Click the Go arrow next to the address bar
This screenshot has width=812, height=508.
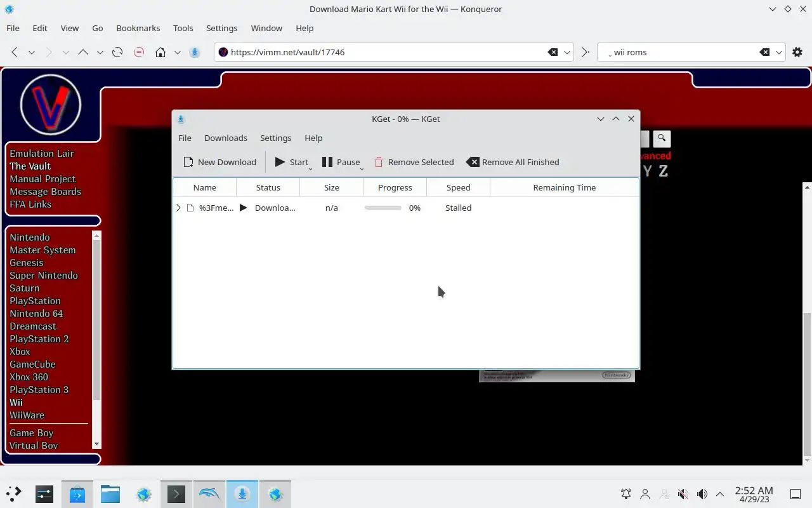(586, 52)
